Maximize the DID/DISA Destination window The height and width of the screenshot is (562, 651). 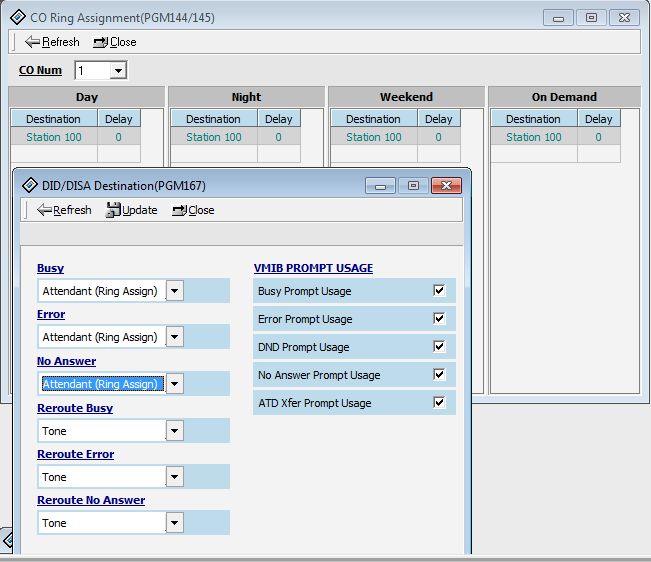[x=412, y=186]
